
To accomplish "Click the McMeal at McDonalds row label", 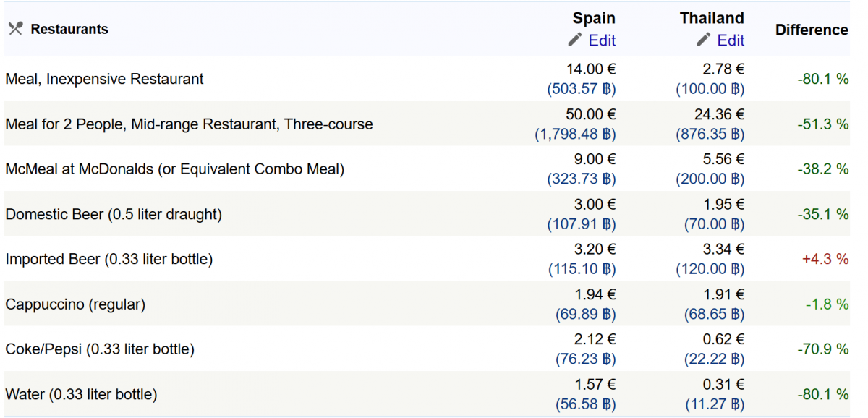I will 174,169.
